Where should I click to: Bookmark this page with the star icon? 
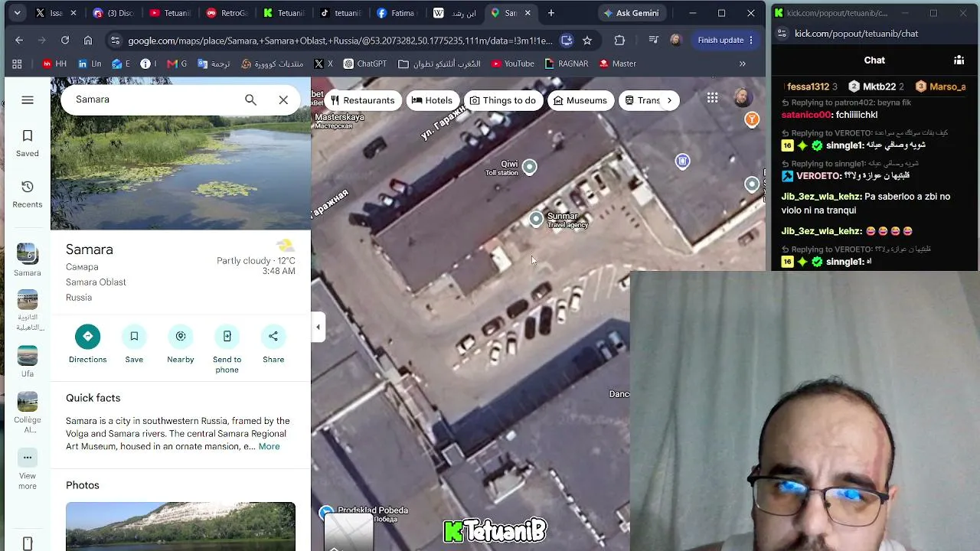(x=587, y=40)
